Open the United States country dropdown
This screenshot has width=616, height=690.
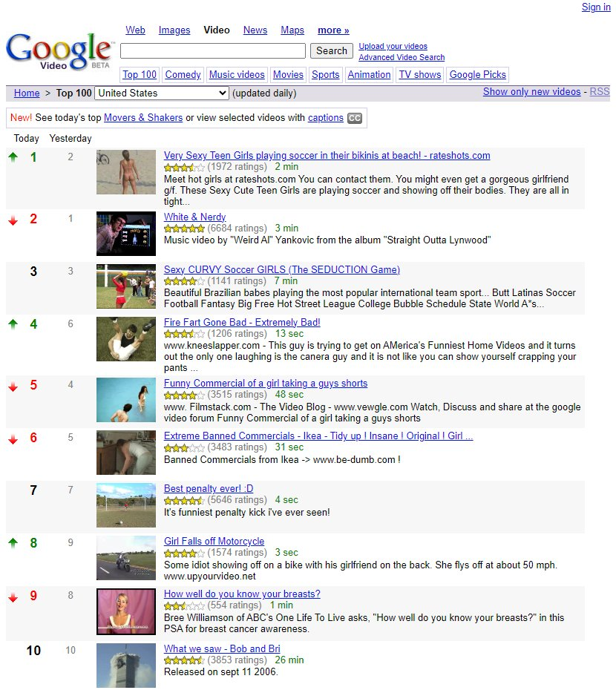162,93
